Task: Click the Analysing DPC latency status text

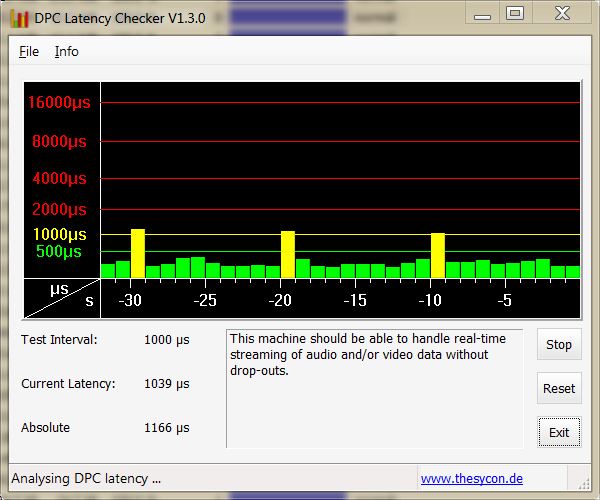Action: (86, 479)
